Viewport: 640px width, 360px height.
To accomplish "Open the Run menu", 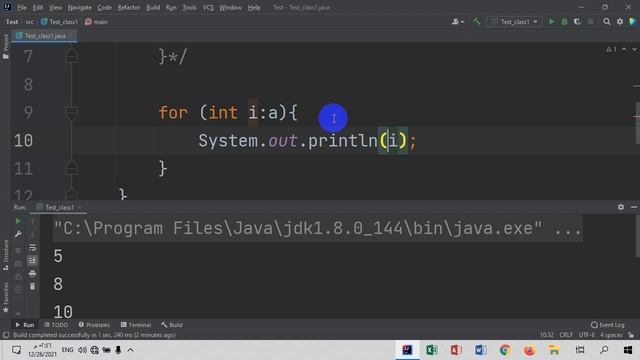I will click(x=171, y=7).
